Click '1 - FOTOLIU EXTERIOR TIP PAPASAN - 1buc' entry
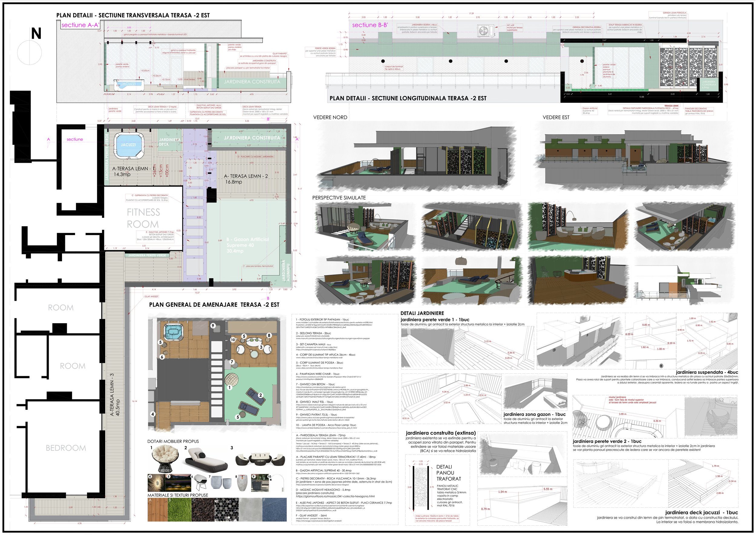 pos(322,320)
